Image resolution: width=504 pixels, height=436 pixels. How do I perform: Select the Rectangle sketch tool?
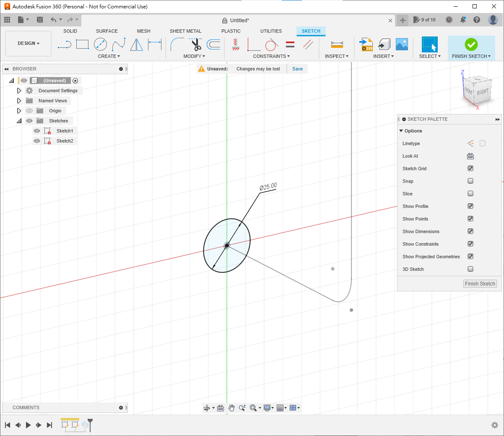[82, 44]
